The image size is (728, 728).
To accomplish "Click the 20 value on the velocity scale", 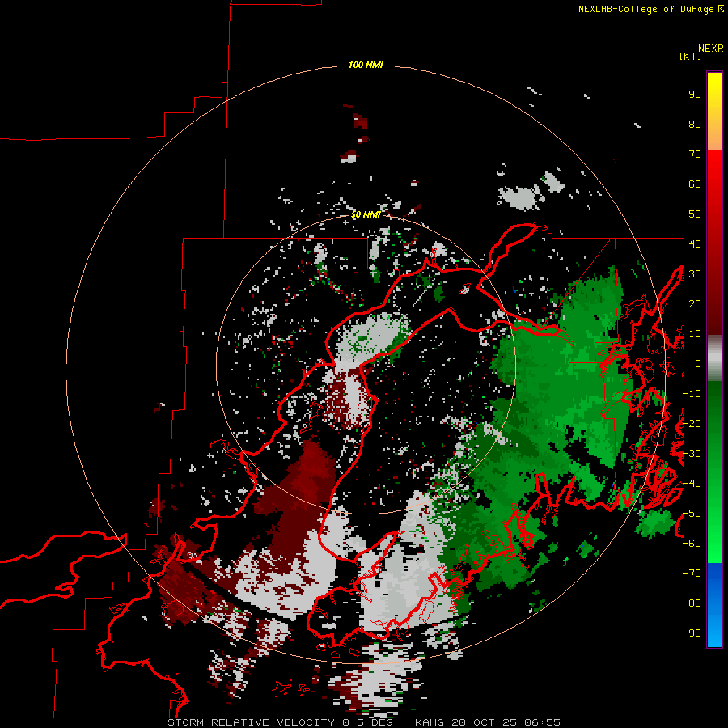I will (x=695, y=303).
